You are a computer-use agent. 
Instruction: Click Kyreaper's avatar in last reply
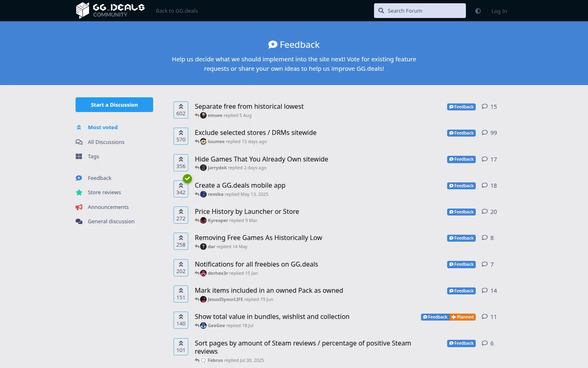[x=203, y=220]
